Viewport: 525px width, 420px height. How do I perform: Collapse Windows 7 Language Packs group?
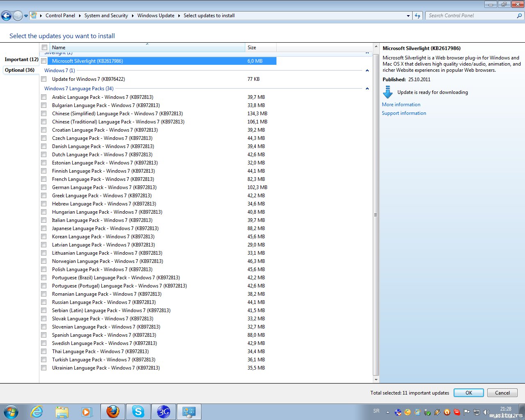pyautogui.click(x=367, y=89)
